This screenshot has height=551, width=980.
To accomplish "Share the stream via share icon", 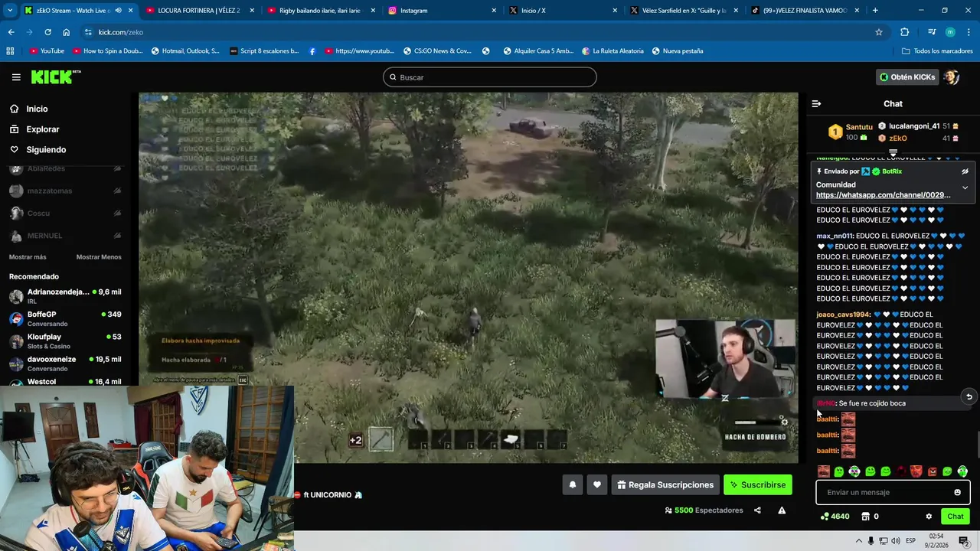I will click(x=757, y=510).
